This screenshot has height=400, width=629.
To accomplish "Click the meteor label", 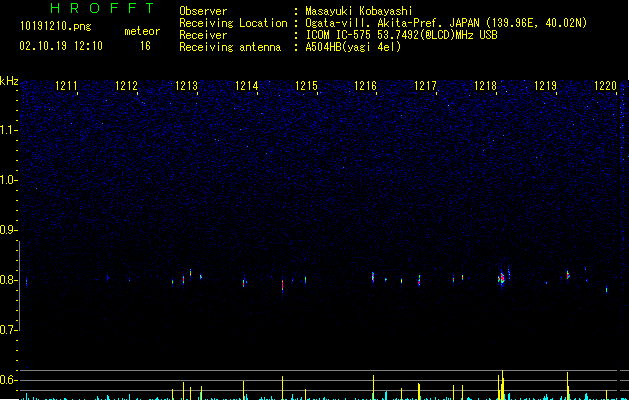I will coord(142,31).
